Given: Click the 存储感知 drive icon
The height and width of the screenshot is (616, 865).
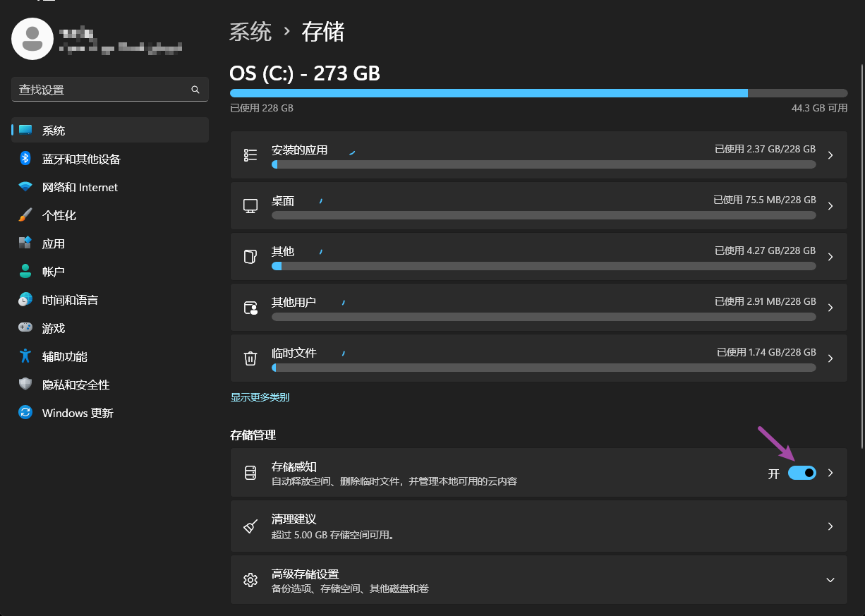Looking at the screenshot, I should (250, 473).
